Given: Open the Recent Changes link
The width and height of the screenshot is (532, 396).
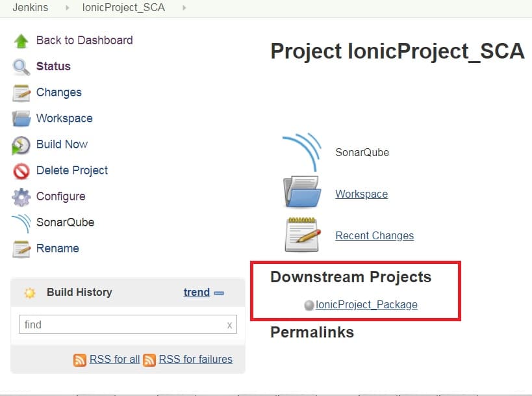Looking at the screenshot, I should pyautogui.click(x=375, y=235).
